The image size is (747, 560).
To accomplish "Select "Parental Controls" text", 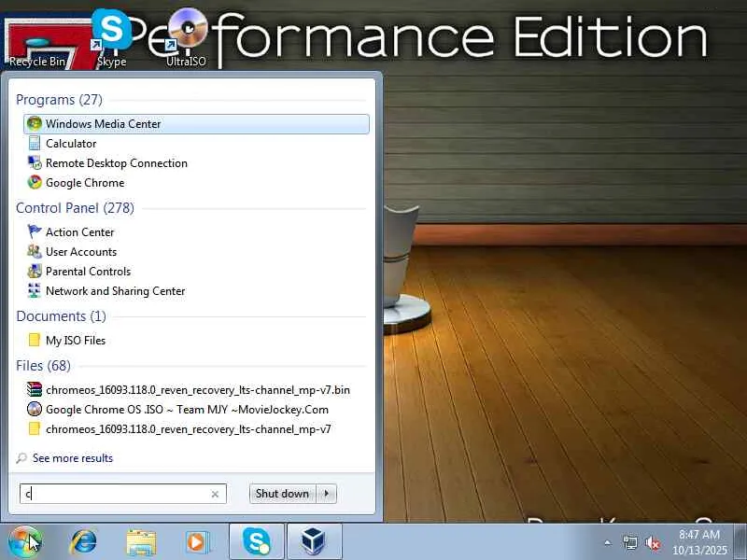I will [88, 272].
